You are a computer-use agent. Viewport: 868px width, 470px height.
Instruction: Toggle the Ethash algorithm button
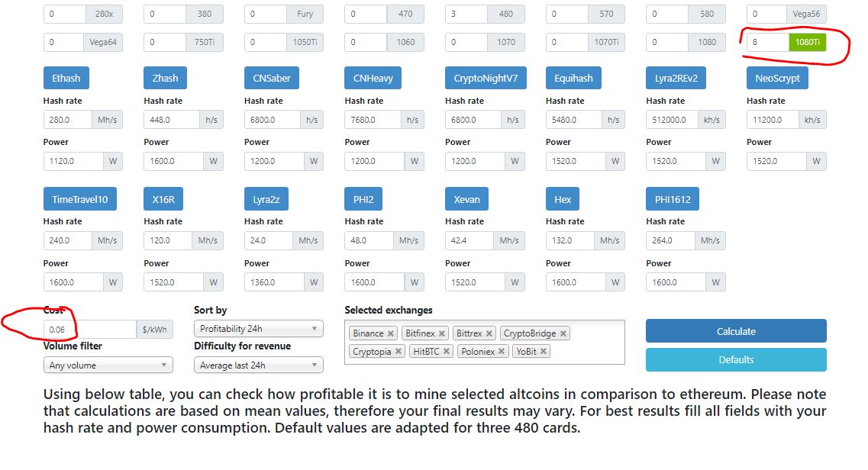tap(66, 78)
